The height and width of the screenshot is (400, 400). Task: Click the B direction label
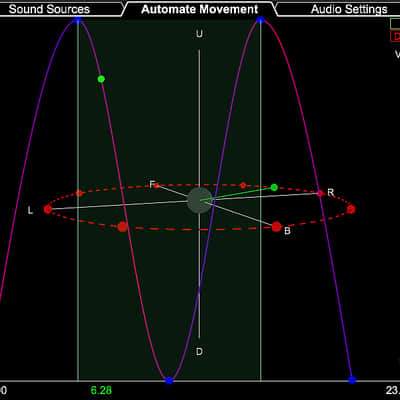(x=287, y=231)
